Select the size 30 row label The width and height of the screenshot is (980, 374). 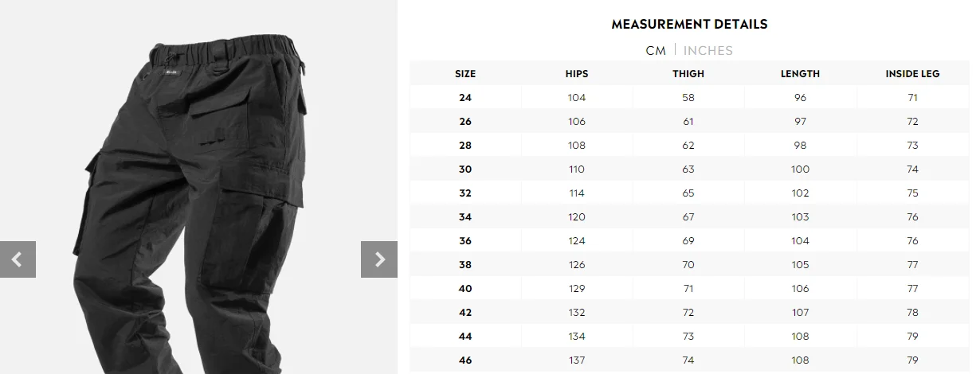tap(465, 169)
